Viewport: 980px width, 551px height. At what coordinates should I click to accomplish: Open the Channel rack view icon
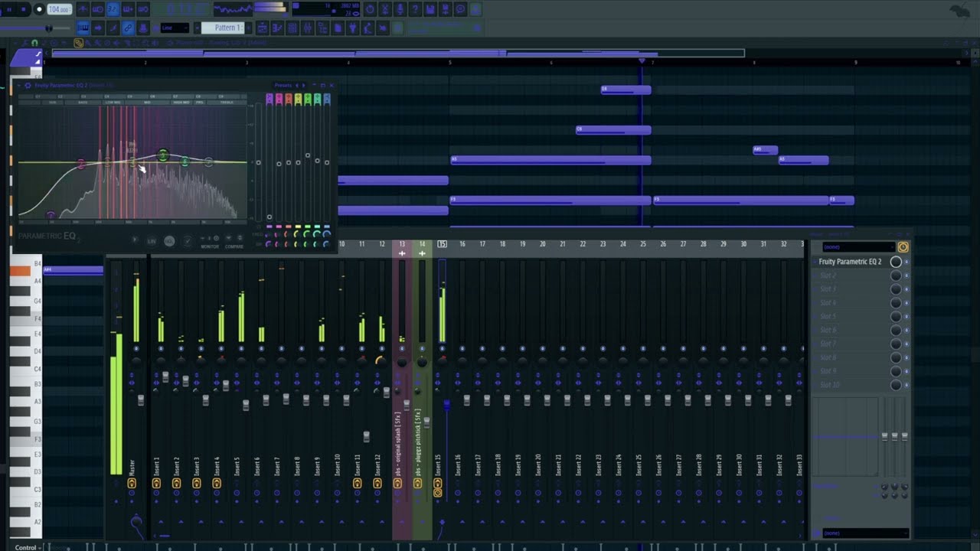[292, 28]
